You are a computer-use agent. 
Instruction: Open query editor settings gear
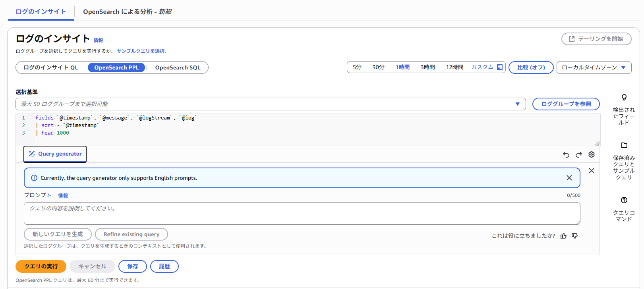[592, 154]
